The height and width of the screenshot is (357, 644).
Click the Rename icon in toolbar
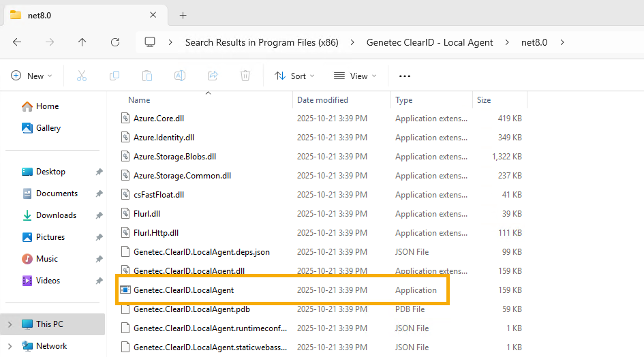[x=180, y=76]
